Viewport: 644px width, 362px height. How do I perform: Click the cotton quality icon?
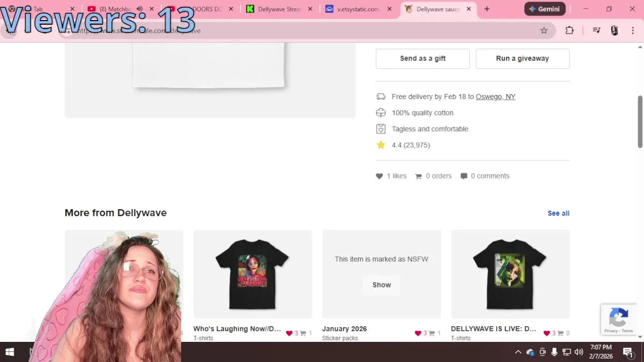[x=381, y=113]
